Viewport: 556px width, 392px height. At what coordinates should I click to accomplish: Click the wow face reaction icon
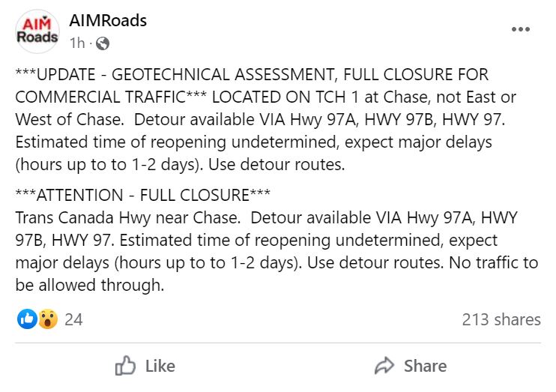click(47, 319)
